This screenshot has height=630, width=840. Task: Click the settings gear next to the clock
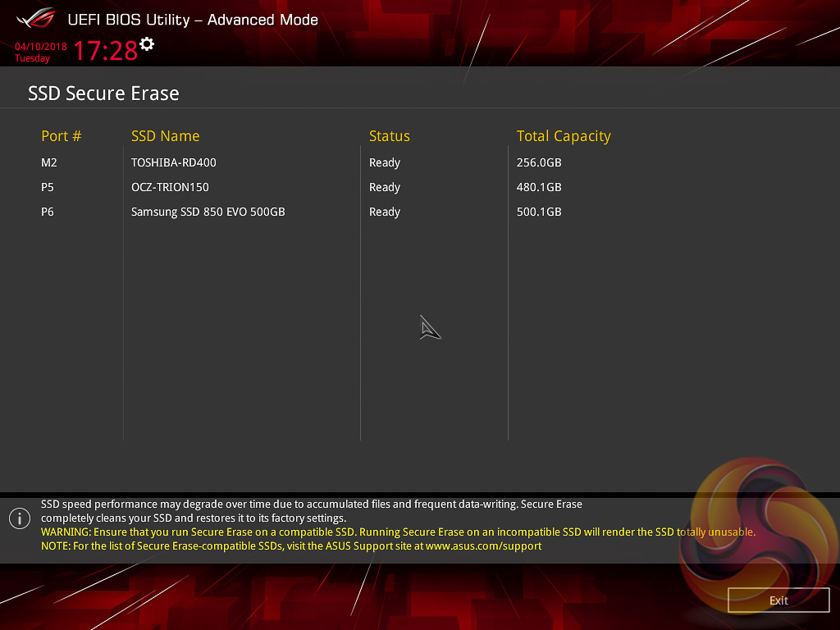coord(147,44)
